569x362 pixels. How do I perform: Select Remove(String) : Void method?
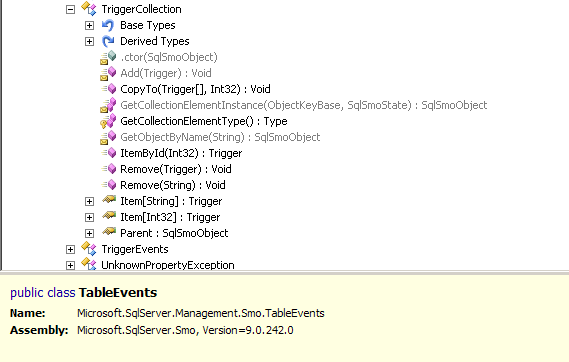pos(173,185)
